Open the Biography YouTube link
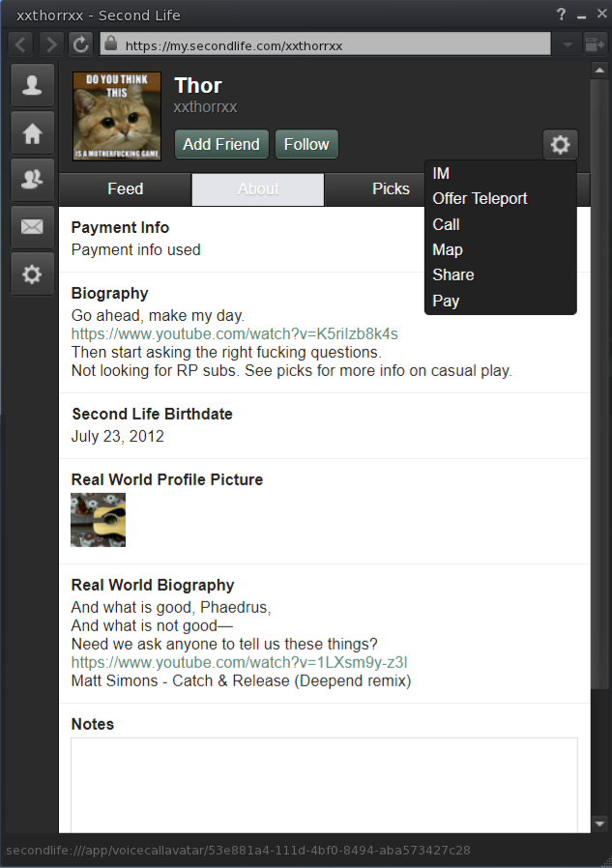The width and height of the screenshot is (612, 868). 234,333
